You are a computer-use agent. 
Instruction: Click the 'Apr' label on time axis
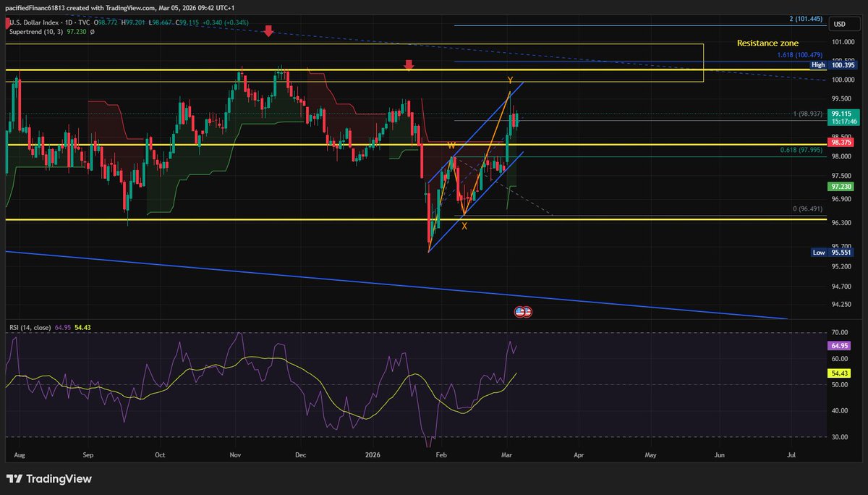[579, 456]
